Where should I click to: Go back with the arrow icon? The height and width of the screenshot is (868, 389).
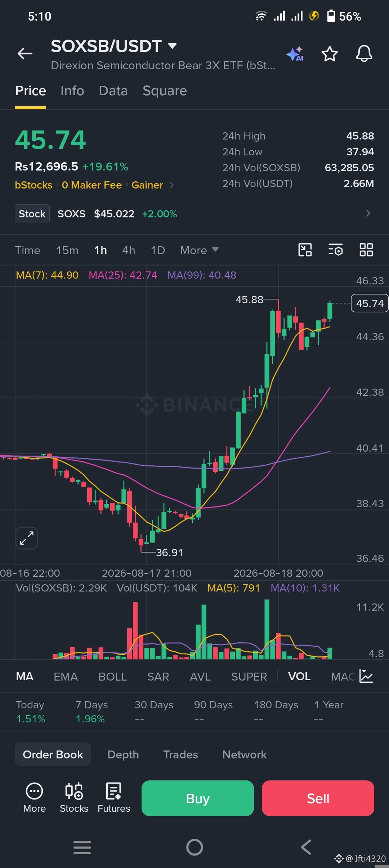[25, 54]
